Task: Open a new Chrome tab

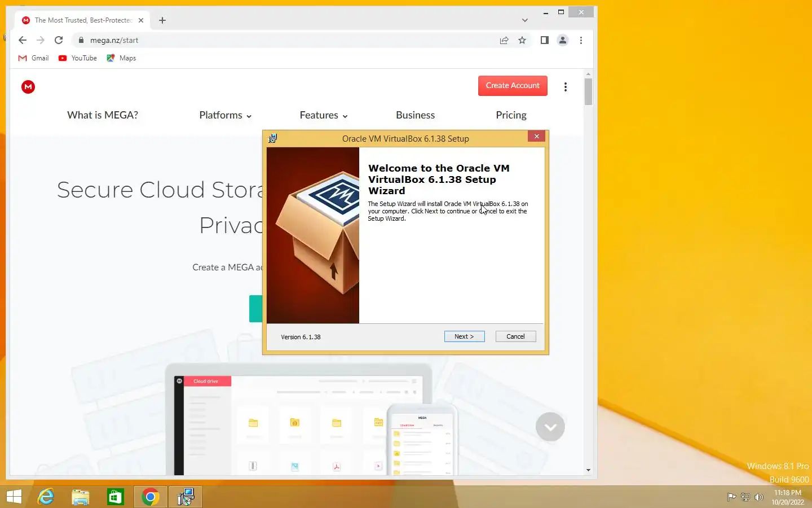Action: tap(162, 20)
